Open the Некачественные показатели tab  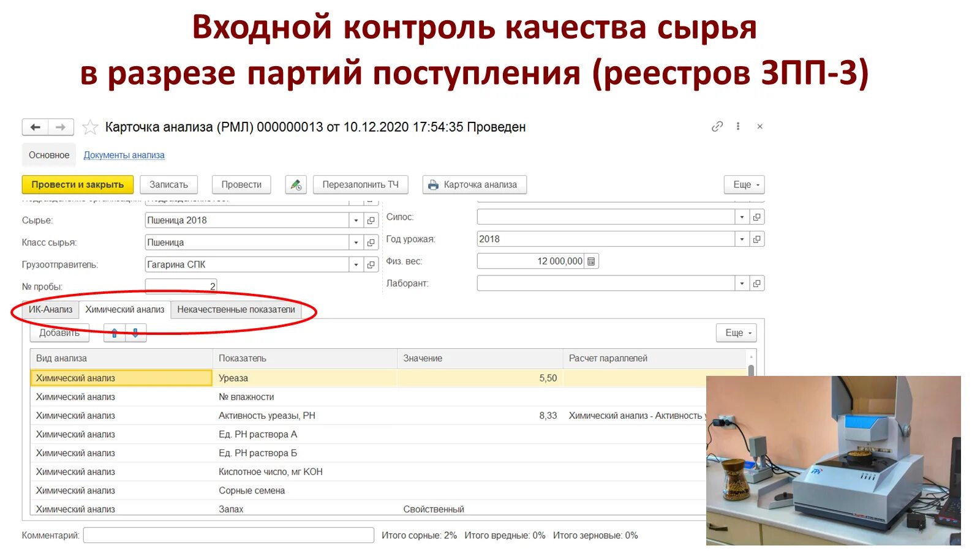tap(236, 309)
